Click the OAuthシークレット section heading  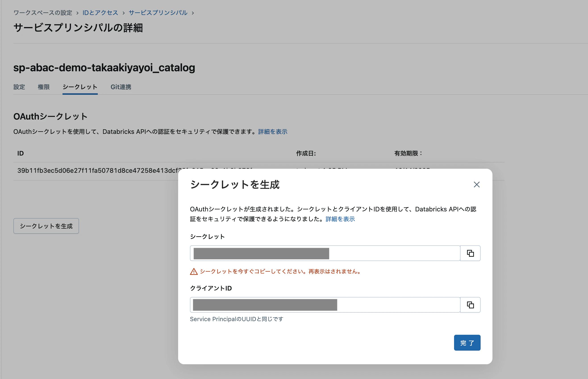click(x=50, y=116)
